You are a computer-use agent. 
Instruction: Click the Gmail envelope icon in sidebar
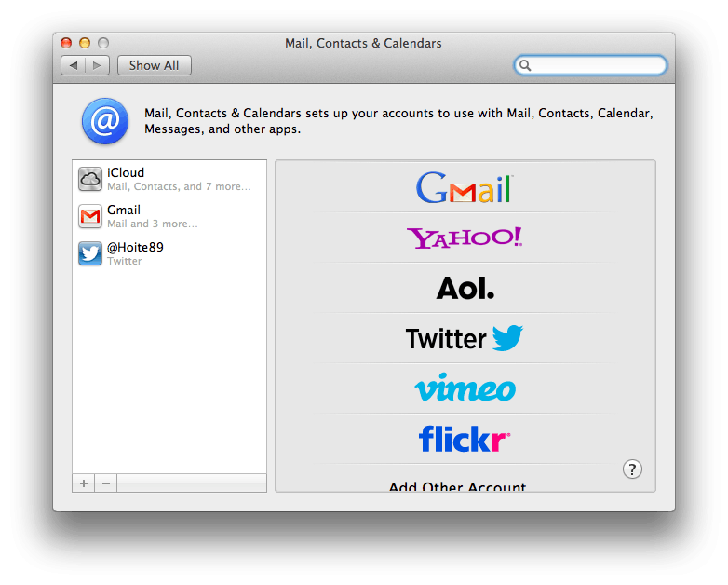(90, 216)
